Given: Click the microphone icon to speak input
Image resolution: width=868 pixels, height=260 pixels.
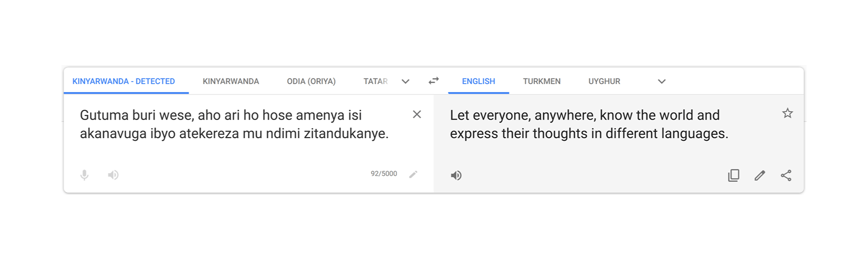Looking at the screenshot, I should (x=84, y=175).
